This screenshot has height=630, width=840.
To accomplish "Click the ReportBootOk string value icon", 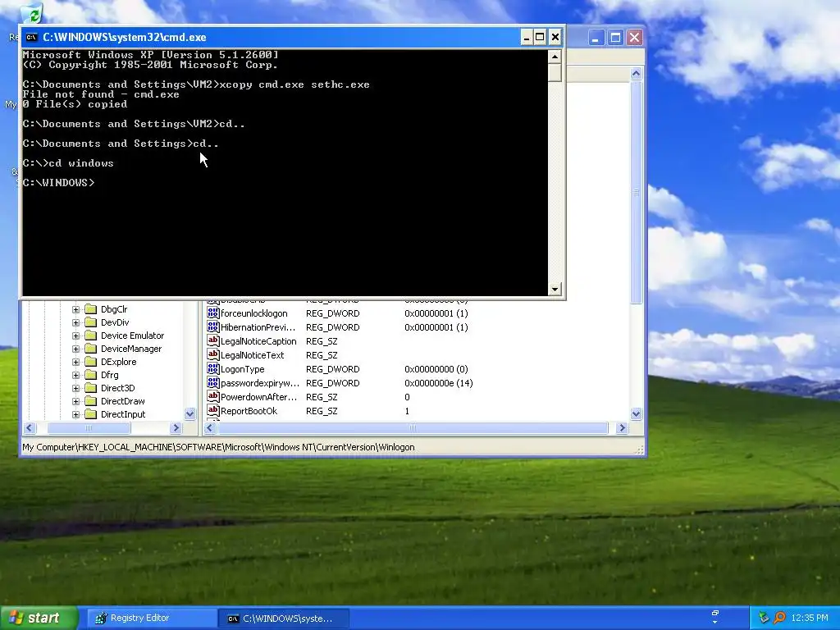I will click(x=212, y=410).
